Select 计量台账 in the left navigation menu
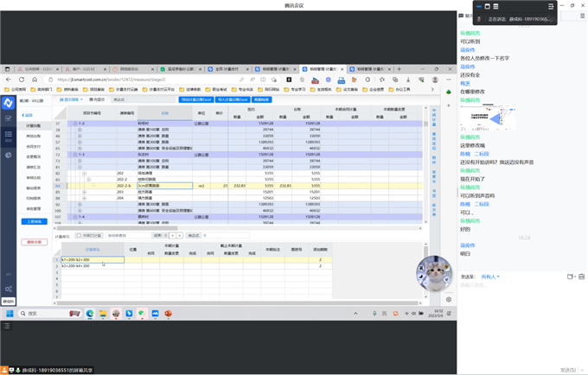Image resolution: width=588 pixels, height=375 pixels. 33,126
